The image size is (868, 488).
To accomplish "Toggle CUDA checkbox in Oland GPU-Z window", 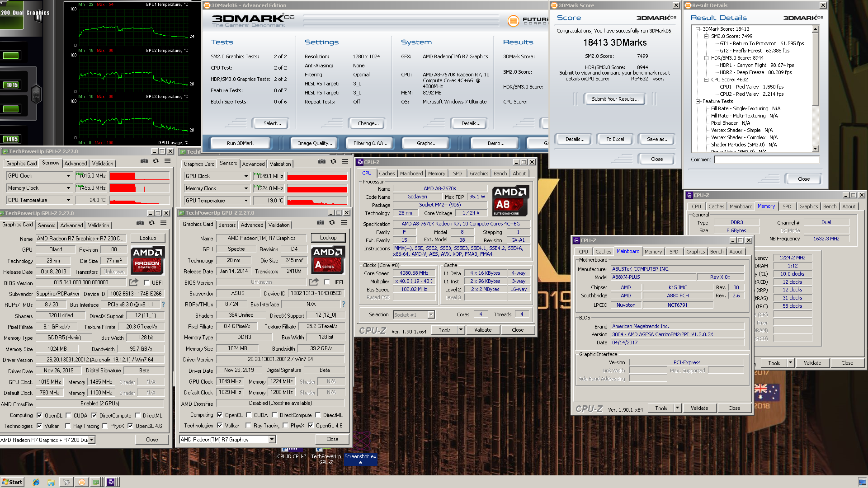I will click(68, 416).
